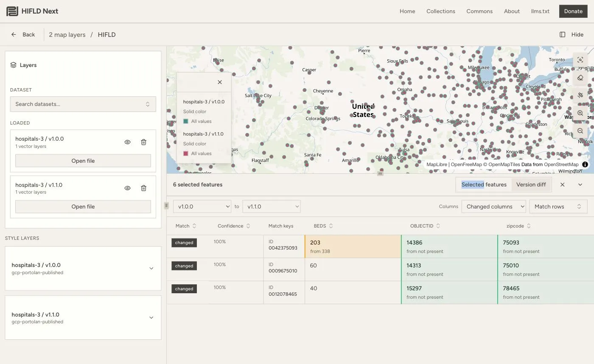
Task: Open the Match rows dropdown
Action: coord(558,206)
